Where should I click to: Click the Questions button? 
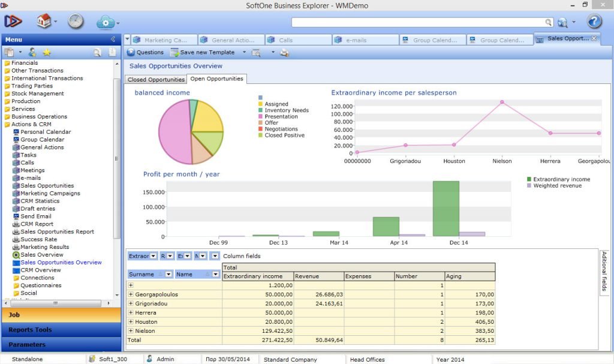tap(145, 52)
